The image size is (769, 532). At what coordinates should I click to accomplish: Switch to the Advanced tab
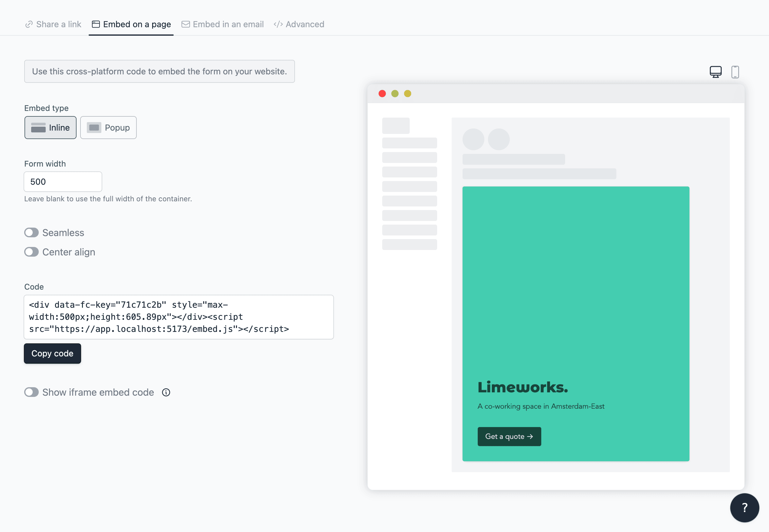point(300,24)
